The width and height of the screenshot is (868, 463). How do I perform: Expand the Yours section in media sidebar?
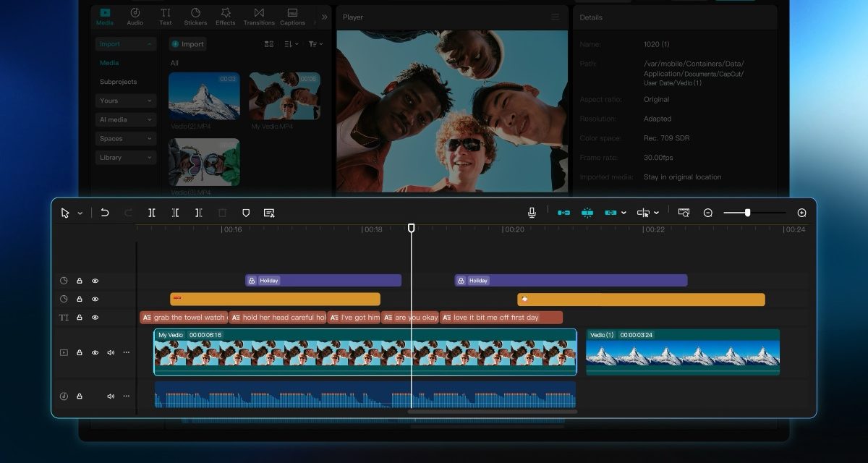127,101
